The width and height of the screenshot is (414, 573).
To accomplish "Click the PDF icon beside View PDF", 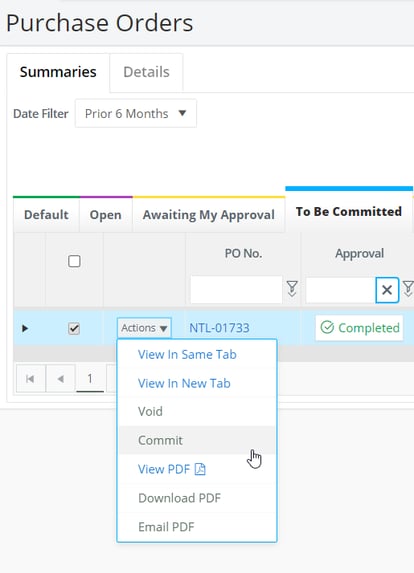I will tap(200, 469).
